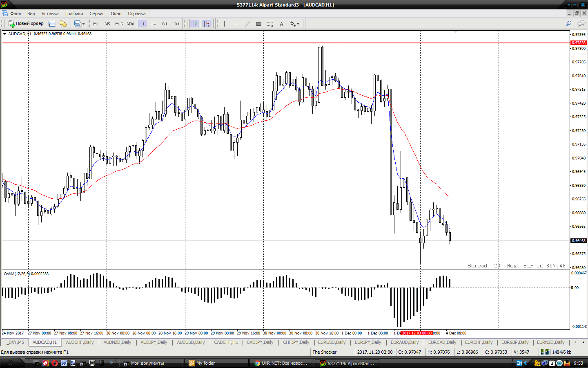Click the connection status 1484/6 kb indicator

click(557, 352)
